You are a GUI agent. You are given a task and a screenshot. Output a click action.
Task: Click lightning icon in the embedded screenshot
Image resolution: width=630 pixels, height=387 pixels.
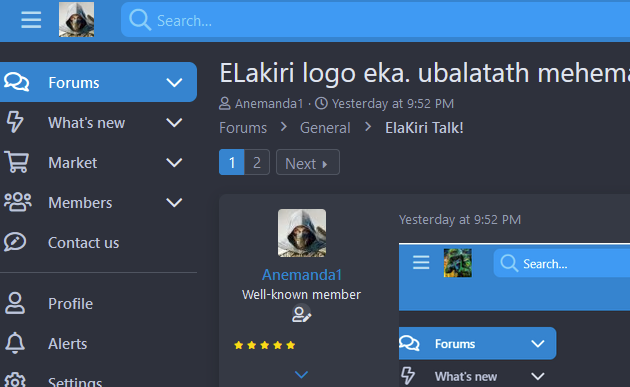(408, 376)
